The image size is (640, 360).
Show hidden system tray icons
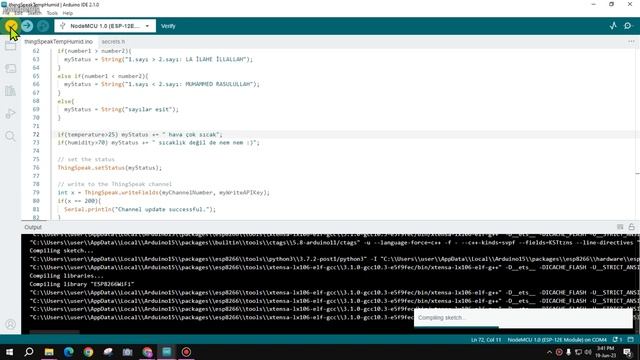[549, 352]
